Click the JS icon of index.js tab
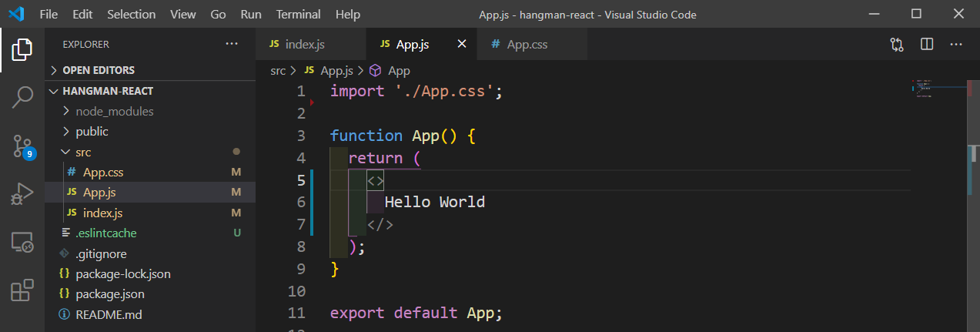Viewport: 980px width, 332px height. 274,45
